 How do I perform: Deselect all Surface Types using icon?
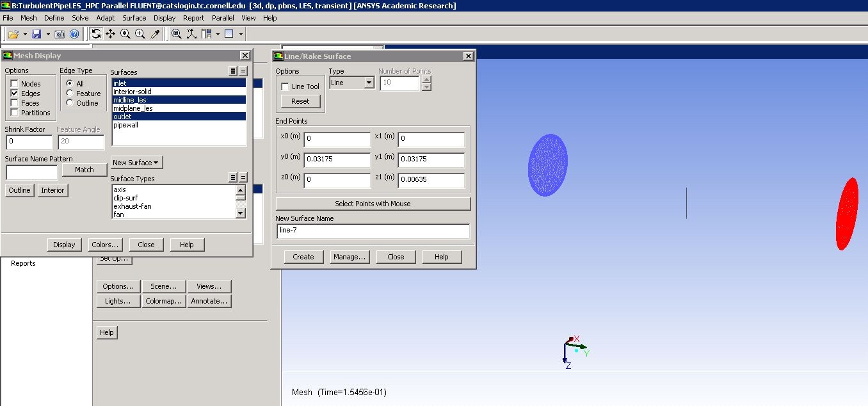(243, 177)
